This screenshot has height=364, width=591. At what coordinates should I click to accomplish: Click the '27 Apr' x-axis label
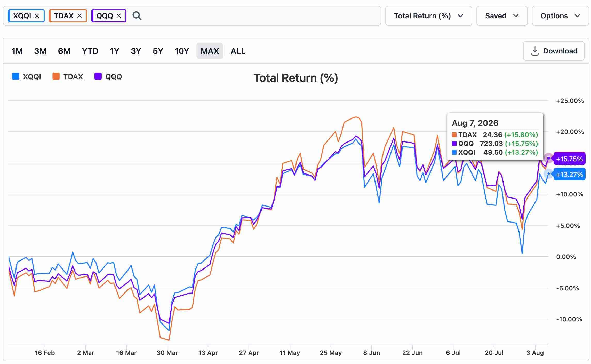[x=249, y=353]
